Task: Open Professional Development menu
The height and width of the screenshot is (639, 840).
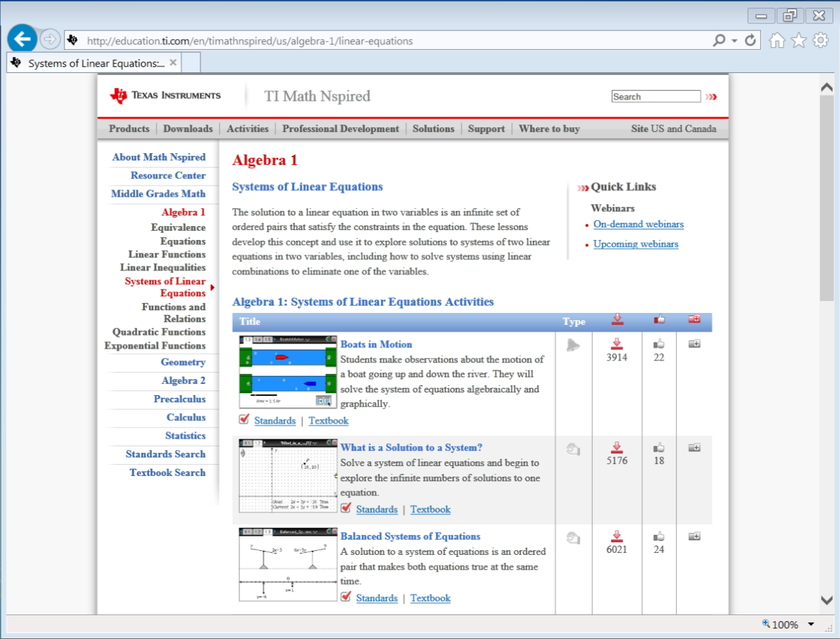Action: tap(341, 129)
